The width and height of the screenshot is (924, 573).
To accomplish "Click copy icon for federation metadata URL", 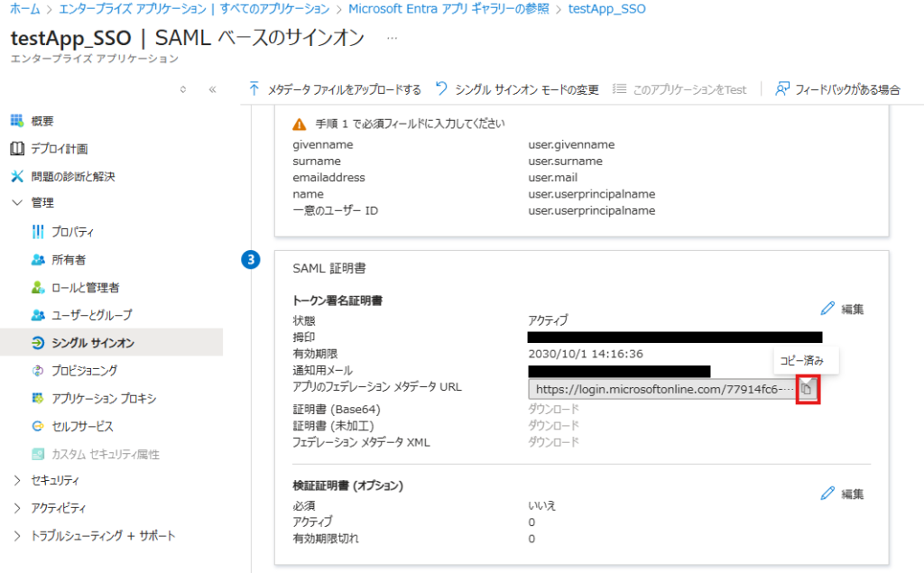I will click(x=808, y=389).
